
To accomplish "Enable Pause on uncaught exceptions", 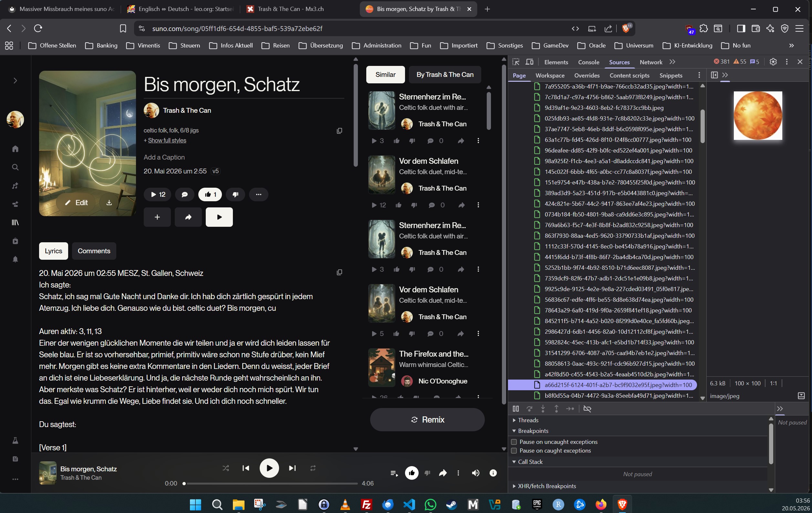I will click(514, 442).
